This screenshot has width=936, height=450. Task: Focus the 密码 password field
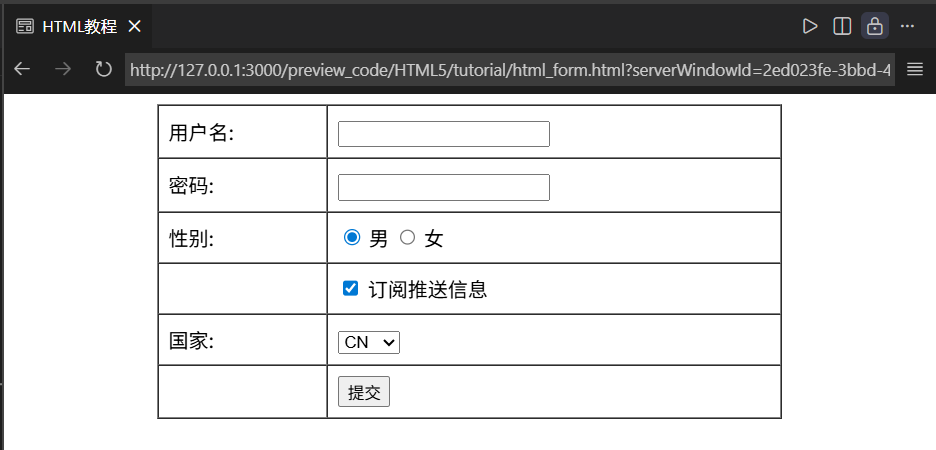click(x=444, y=187)
